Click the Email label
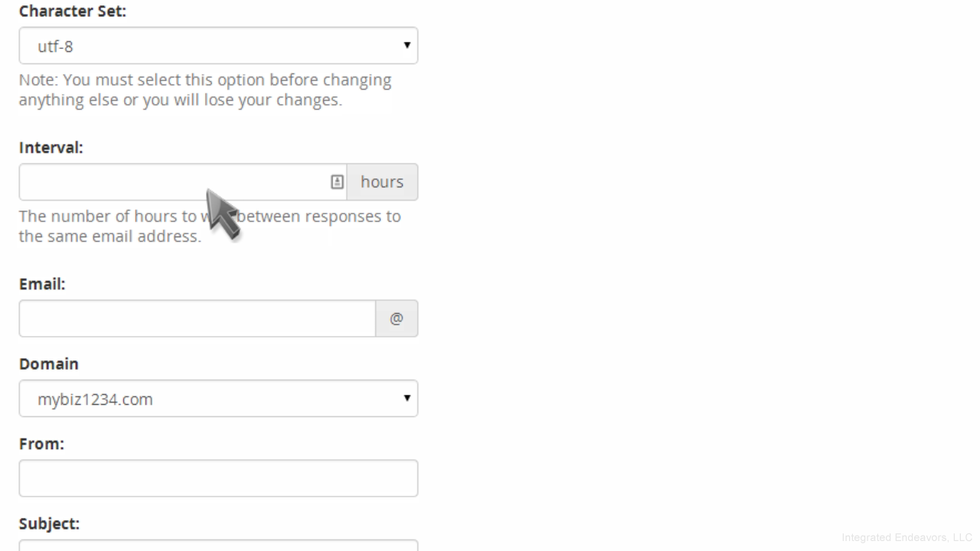The image size is (980, 551). (x=42, y=284)
